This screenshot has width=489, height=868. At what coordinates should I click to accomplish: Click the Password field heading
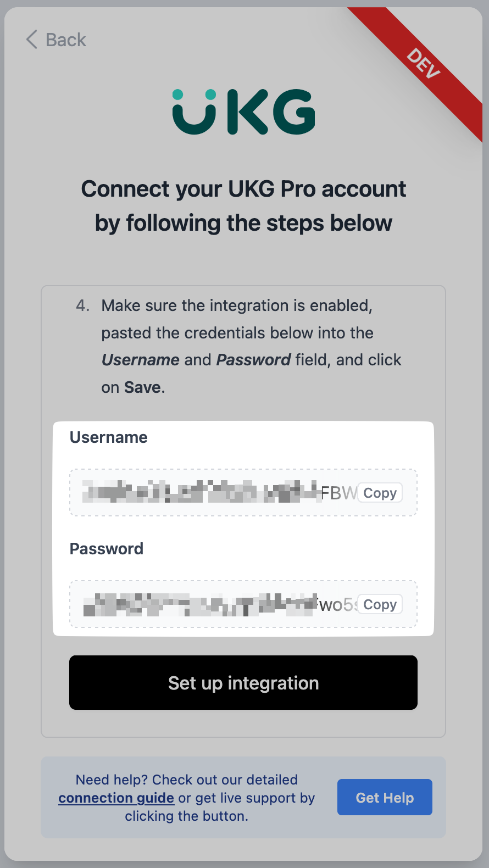point(107,549)
